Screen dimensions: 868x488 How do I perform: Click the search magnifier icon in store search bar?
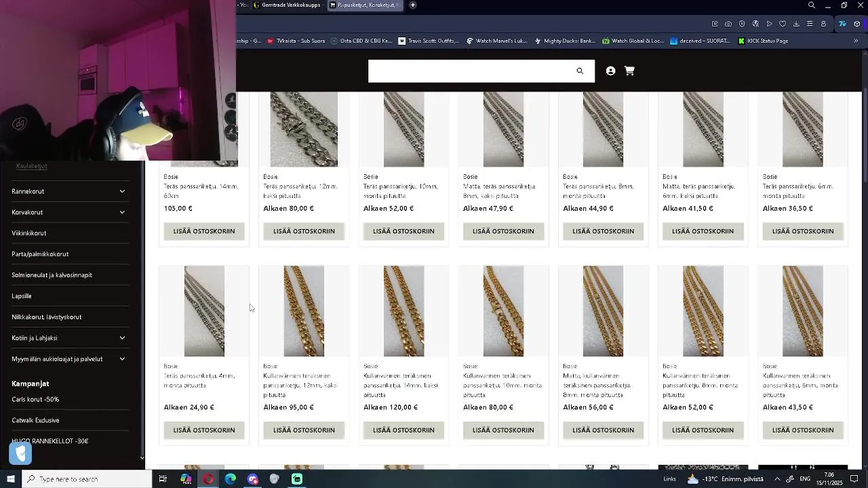(580, 70)
